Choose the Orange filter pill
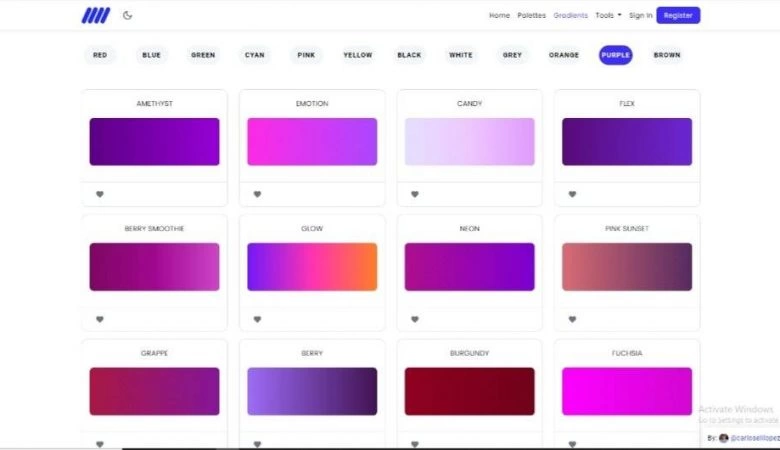780x450 pixels. point(563,55)
